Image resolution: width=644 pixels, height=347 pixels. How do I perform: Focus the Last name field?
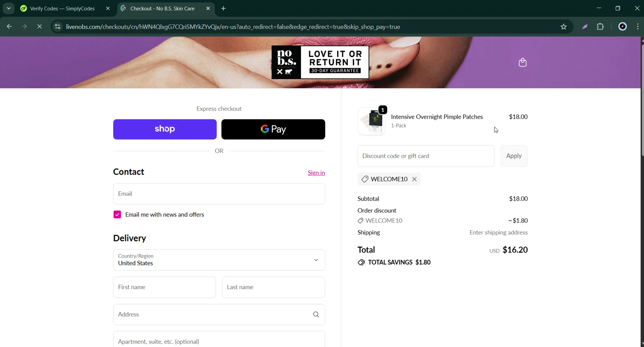pos(273,287)
